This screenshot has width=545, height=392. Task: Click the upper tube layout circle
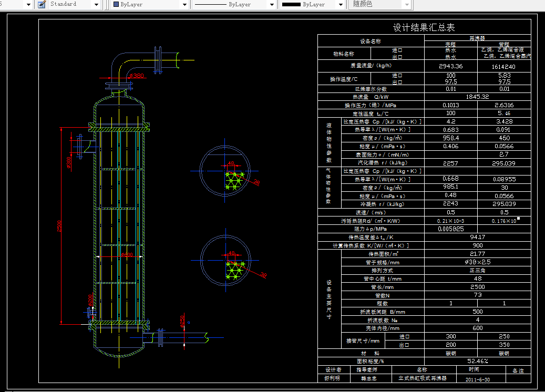pyautogui.click(x=225, y=171)
